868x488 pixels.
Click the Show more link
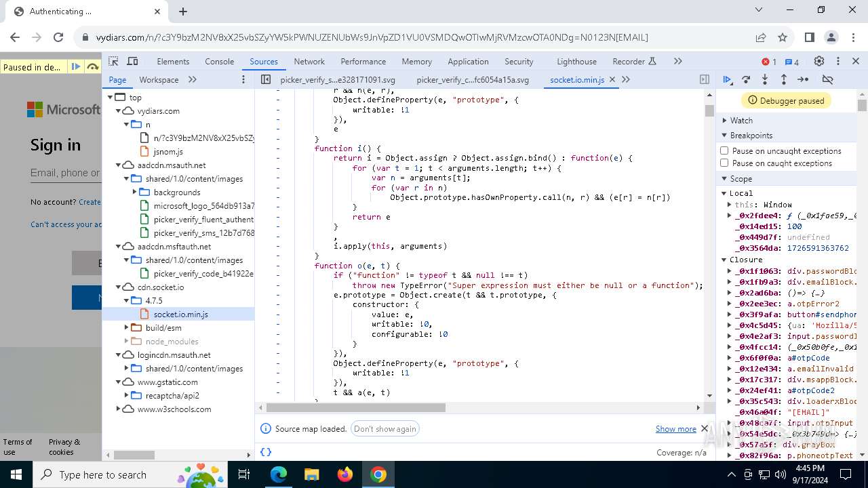point(675,428)
